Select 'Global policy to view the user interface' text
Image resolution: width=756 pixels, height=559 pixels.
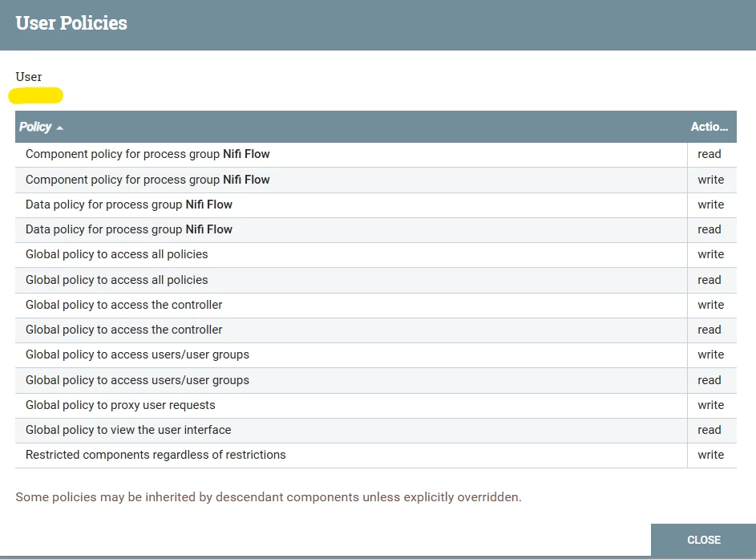tap(128, 430)
